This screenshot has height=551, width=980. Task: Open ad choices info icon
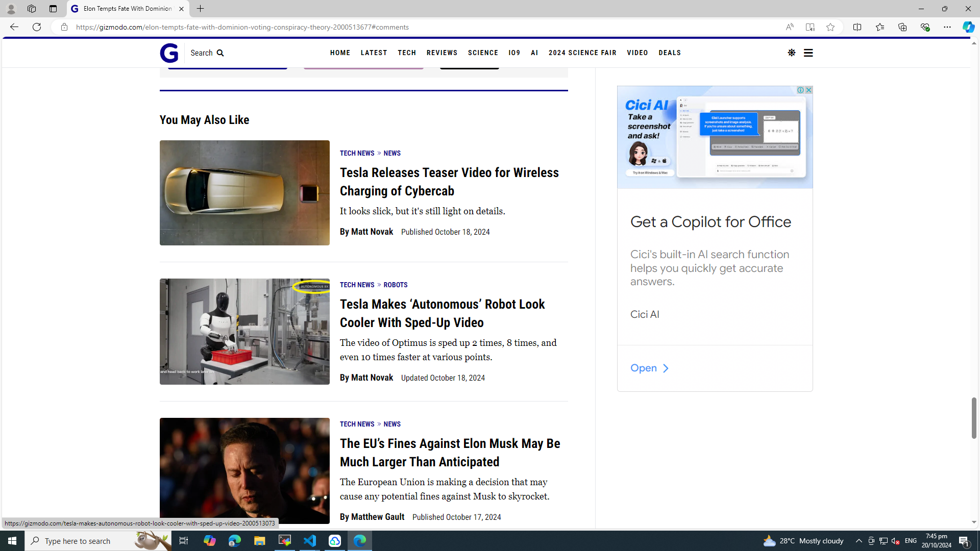coord(800,90)
